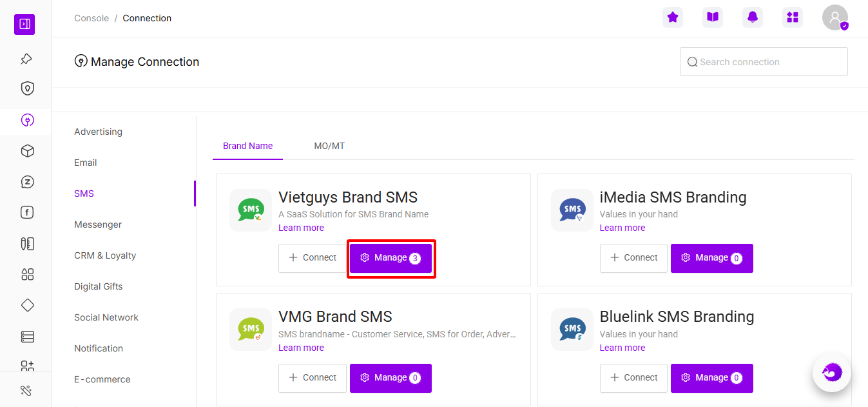Open the diamond icon in the left sidebar
The width and height of the screenshot is (868, 407).
pos(27,305)
